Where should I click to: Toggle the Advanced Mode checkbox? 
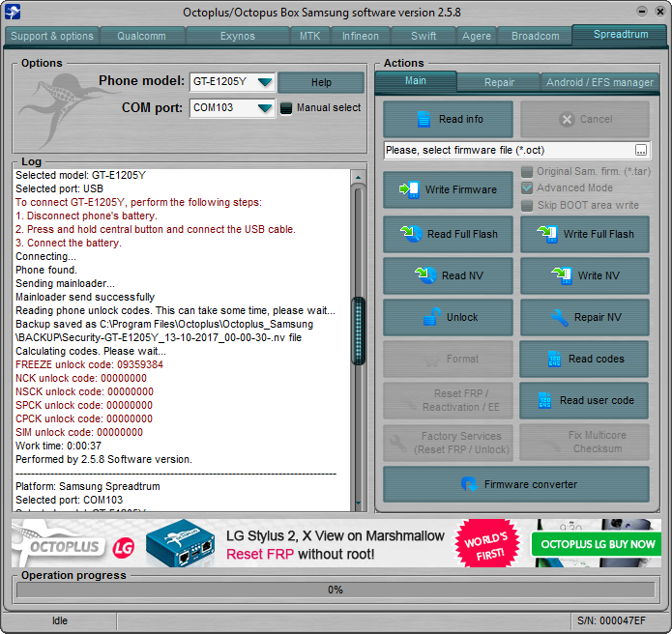(x=527, y=188)
